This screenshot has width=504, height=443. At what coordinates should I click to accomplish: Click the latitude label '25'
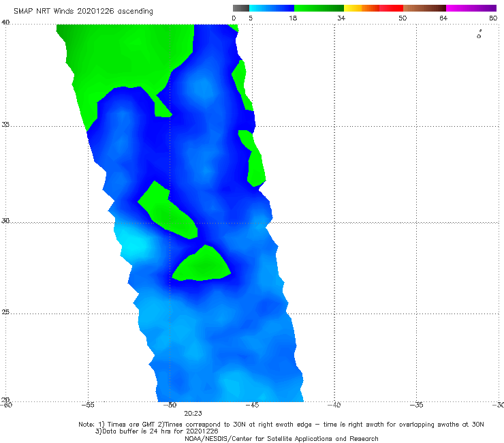click(5, 312)
